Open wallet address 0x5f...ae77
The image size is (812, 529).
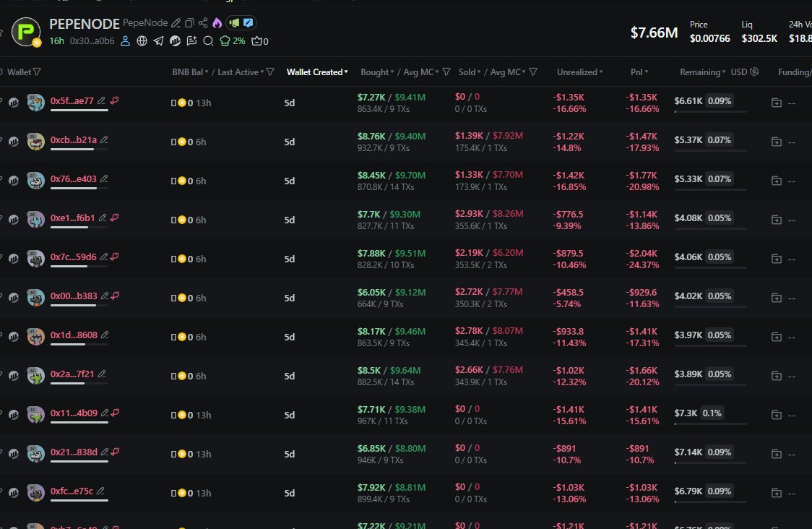pyautogui.click(x=72, y=100)
